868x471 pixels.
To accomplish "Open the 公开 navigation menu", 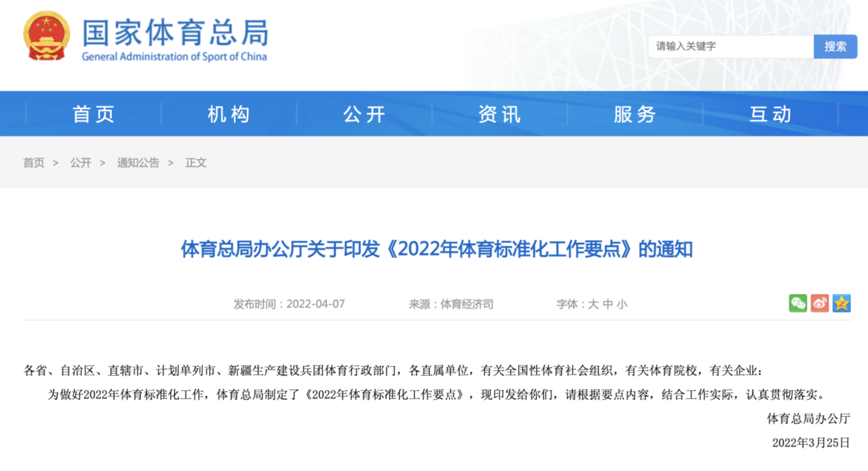I will pos(364,114).
